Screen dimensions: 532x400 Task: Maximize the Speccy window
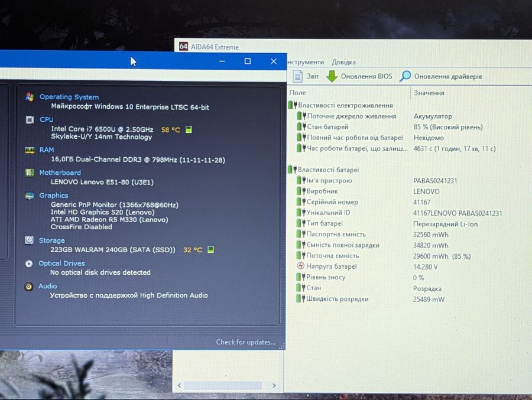248,61
